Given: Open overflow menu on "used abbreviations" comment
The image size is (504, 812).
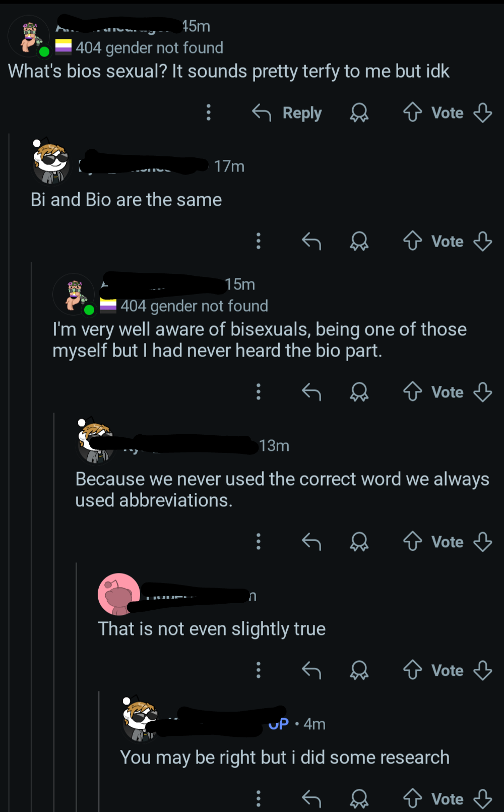Looking at the screenshot, I should click(x=259, y=542).
